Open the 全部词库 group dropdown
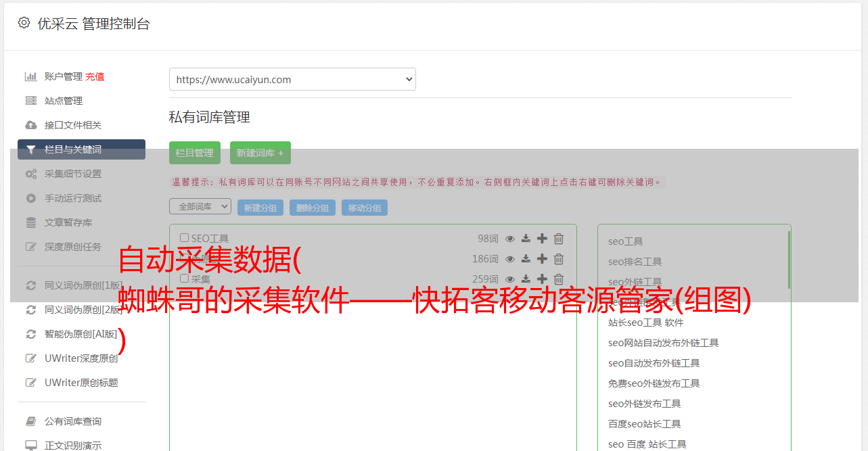868x451 pixels. click(200, 206)
